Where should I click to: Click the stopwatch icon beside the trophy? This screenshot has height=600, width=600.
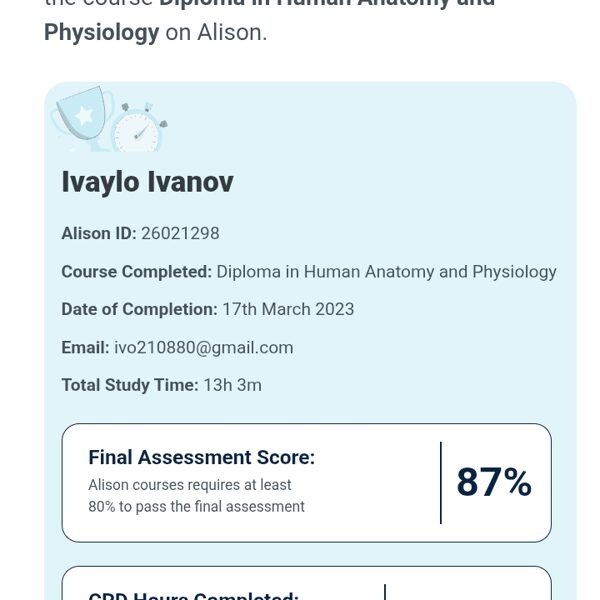pyautogui.click(x=138, y=128)
